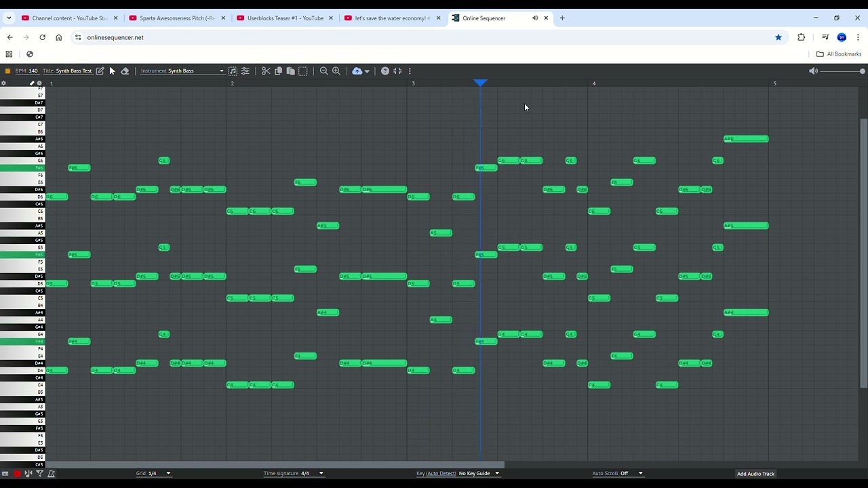Open All Bookmarks folder
Image resolution: width=868 pixels, height=488 pixels.
pyautogui.click(x=839, y=54)
